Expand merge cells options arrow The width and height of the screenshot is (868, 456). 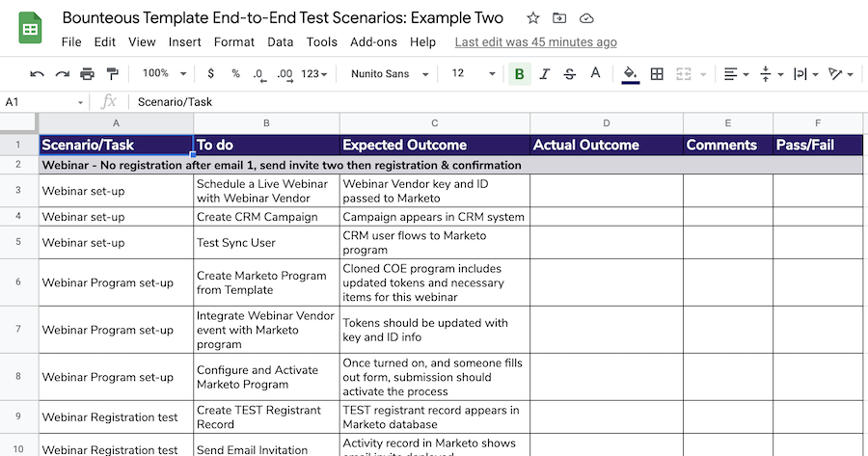[x=704, y=74]
